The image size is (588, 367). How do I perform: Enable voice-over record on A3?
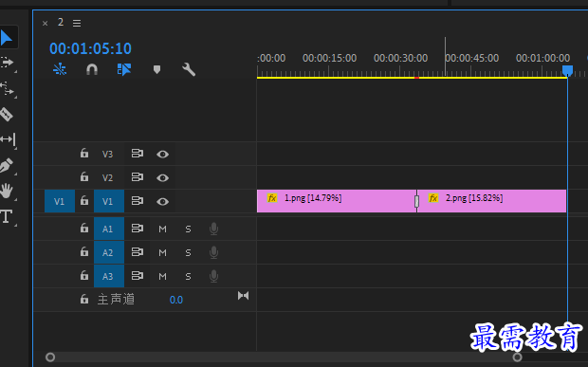click(x=213, y=276)
